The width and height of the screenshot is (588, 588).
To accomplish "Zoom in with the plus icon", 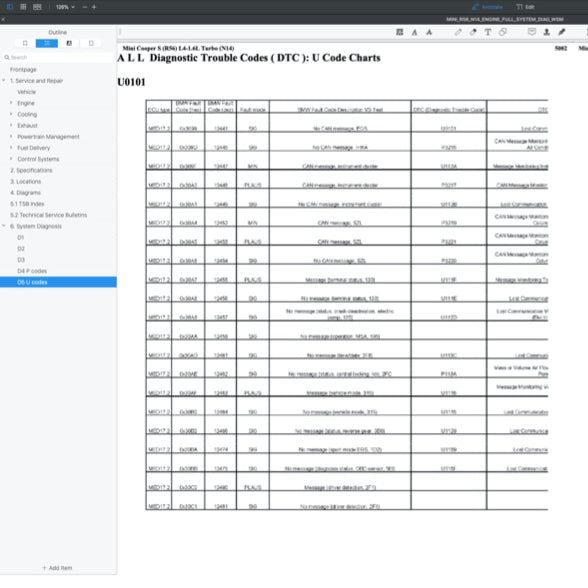I will click(x=94, y=7).
